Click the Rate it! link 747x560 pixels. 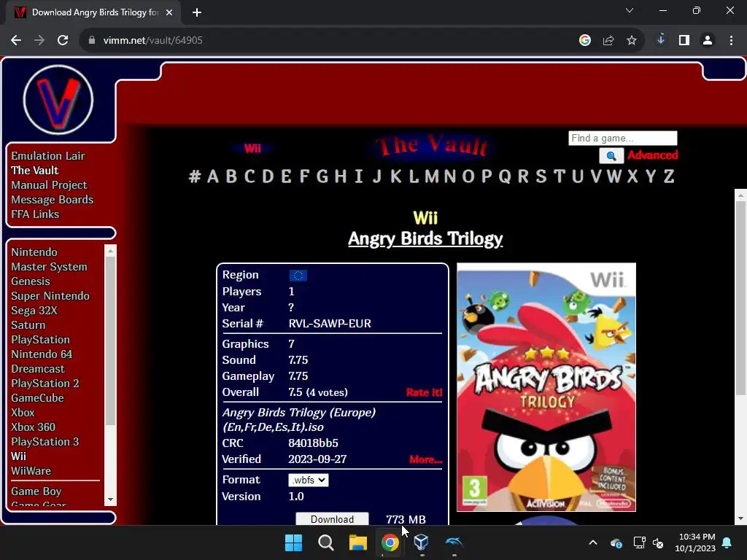[424, 392]
